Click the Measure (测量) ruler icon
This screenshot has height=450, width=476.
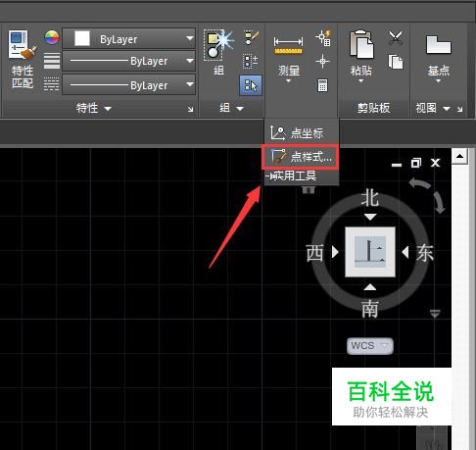[x=288, y=46]
